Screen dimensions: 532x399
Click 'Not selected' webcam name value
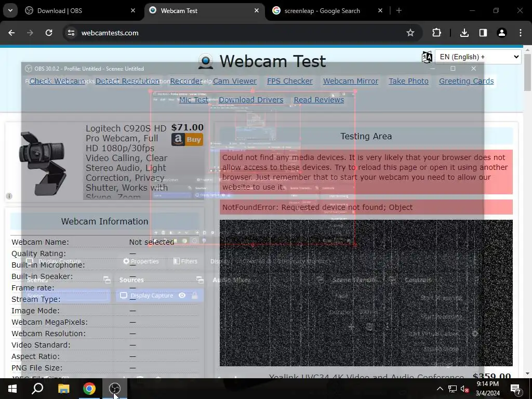[x=152, y=242]
